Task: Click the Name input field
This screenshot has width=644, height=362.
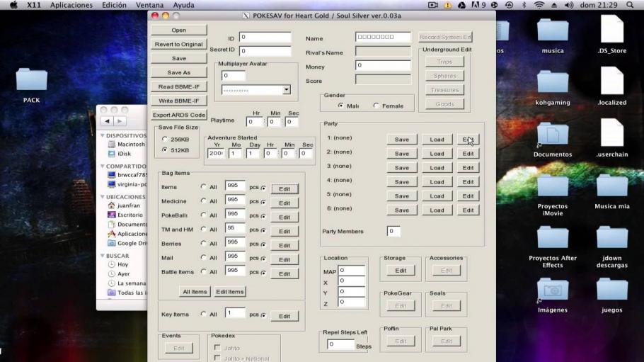Action: (383, 37)
